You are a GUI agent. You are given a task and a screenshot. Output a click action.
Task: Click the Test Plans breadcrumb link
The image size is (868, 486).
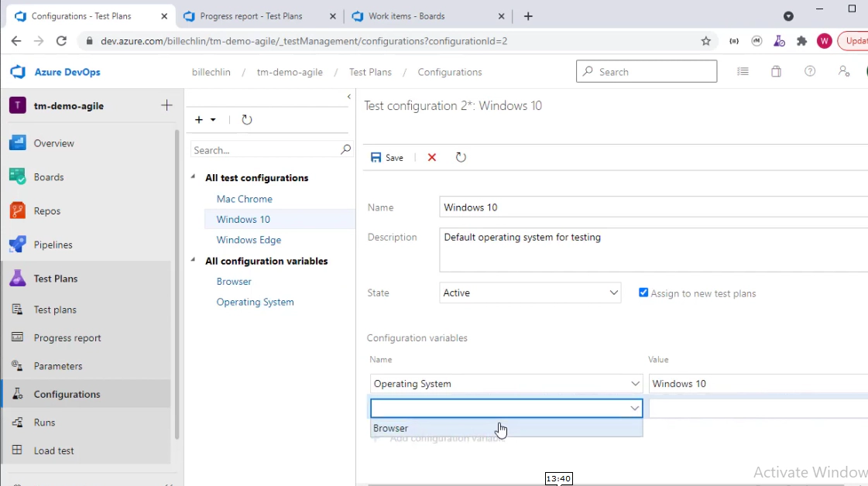point(370,72)
